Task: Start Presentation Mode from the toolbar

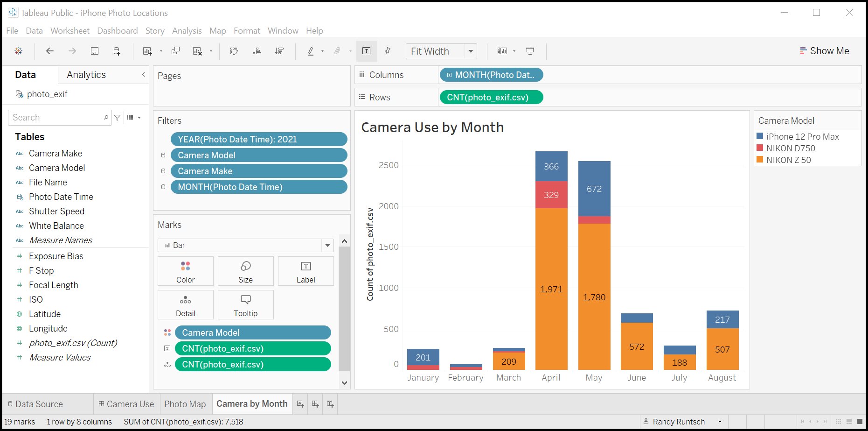Action: [530, 51]
